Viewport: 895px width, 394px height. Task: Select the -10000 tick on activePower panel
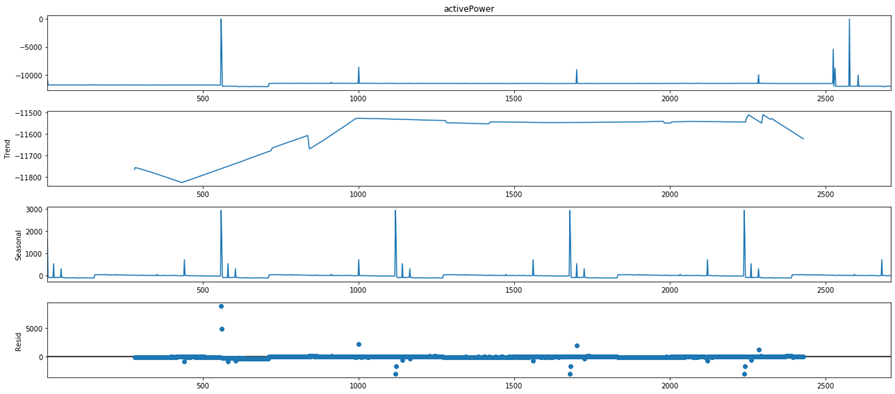coord(30,75)
